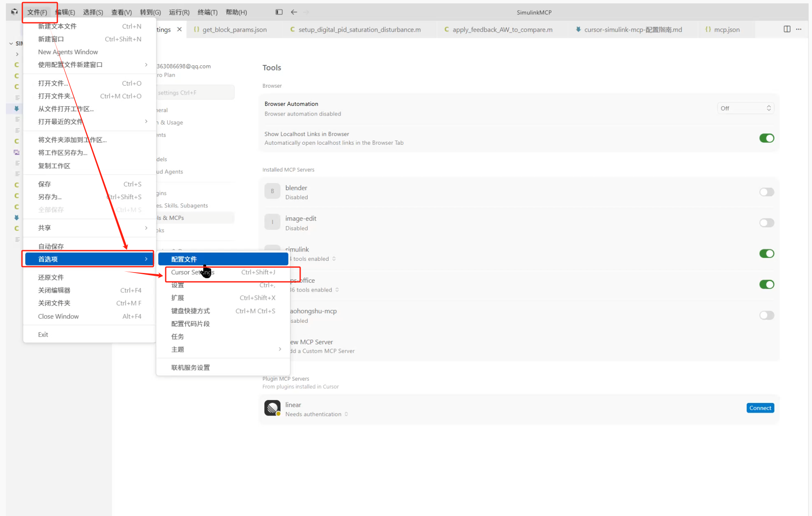Open the 查看(V) menu

tap(121, 12)
